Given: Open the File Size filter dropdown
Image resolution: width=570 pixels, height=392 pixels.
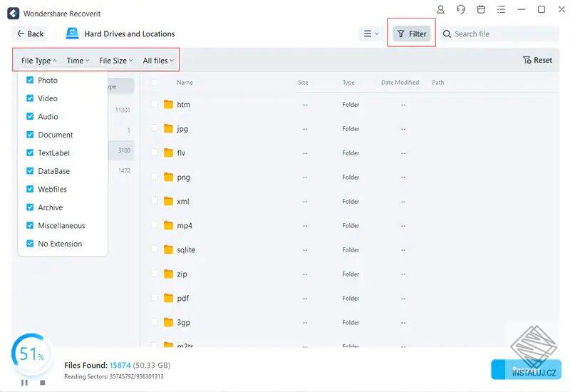Looking at the screenshot, I should [x=116, y=61].
